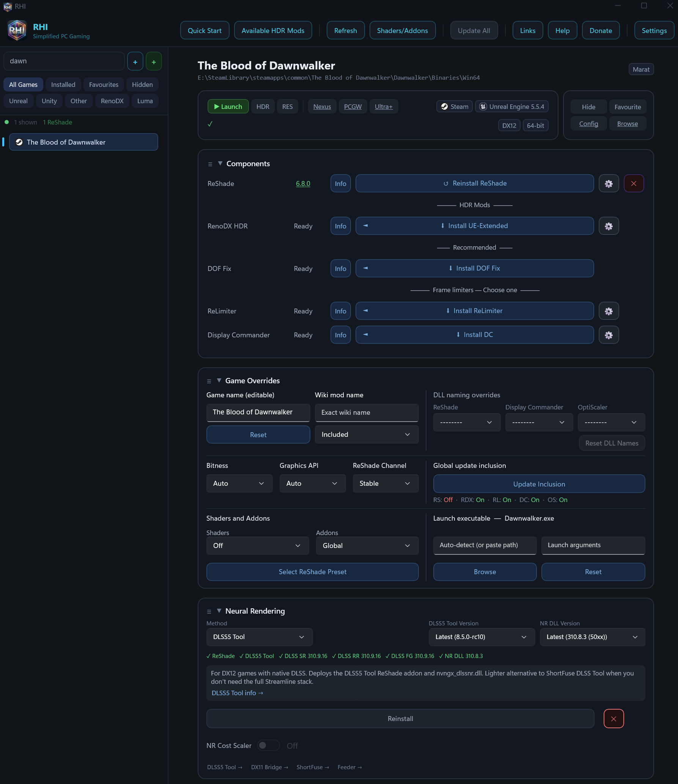The height and width of the screenshot is (784, 678).
Task: Collapse the Game Overrides section
Action: click(219, 380)
